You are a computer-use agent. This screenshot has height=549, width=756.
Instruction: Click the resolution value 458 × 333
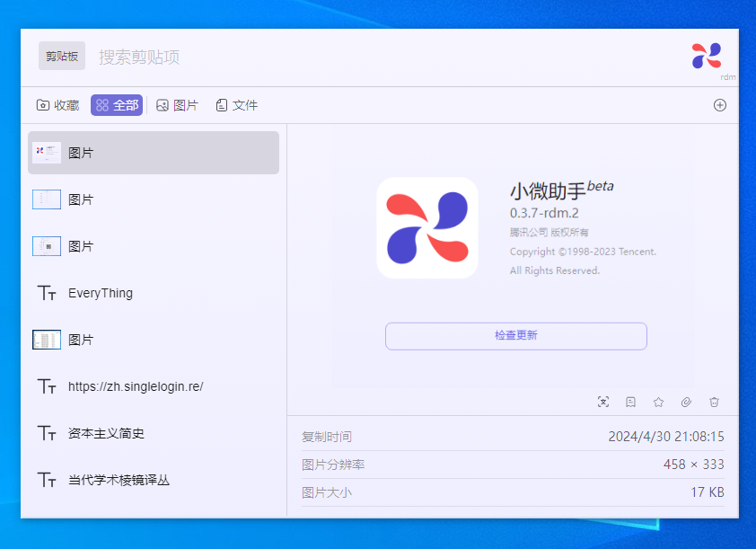(693, 465)
